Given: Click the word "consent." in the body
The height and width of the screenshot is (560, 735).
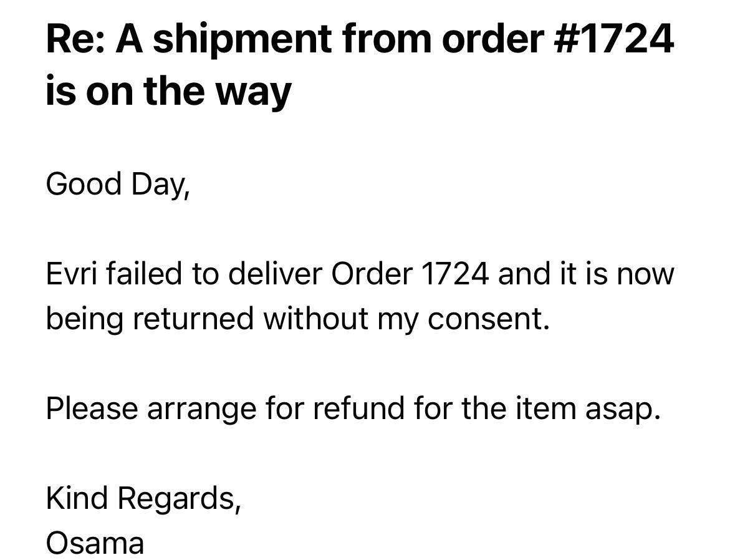Looking at the screenshot, I should click(489, 319).
